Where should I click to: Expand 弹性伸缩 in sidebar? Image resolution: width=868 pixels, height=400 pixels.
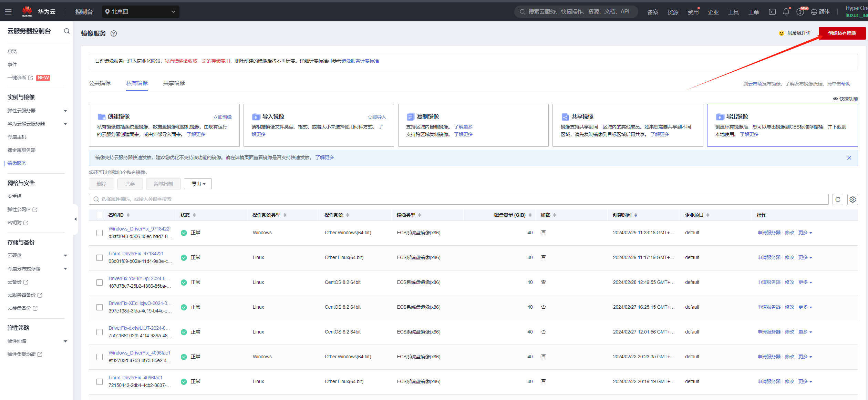click(65, 341)
